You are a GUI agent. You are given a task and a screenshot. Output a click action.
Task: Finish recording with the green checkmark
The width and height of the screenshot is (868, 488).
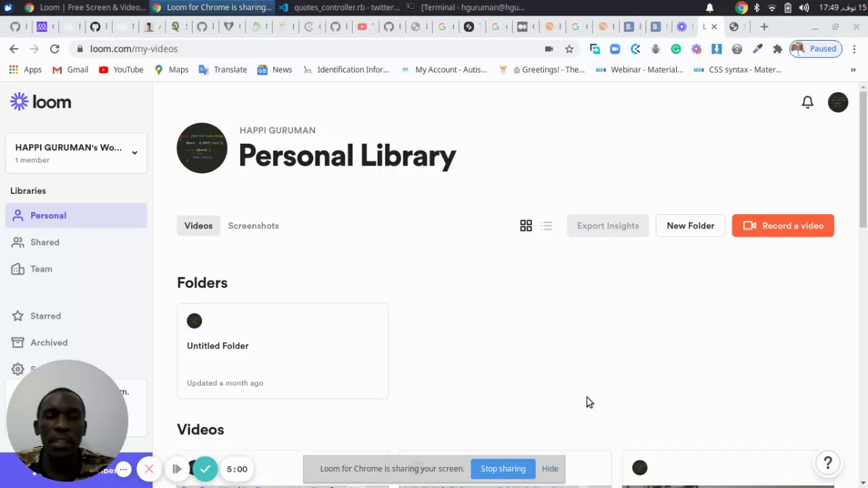pos(205,469)
